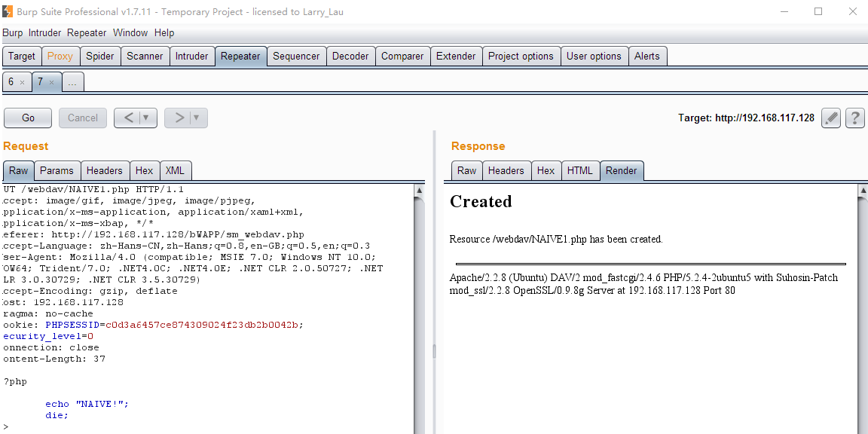
Task: Switch to the Intruder tool tab
Action: (x=191, y=57)
